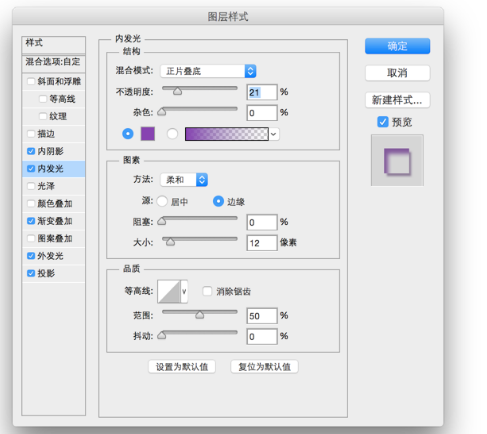The height and width of the screenshot is (434, 487).
Task: Expand the contour dropdown arrow
Action: click(x=184, y=291)
